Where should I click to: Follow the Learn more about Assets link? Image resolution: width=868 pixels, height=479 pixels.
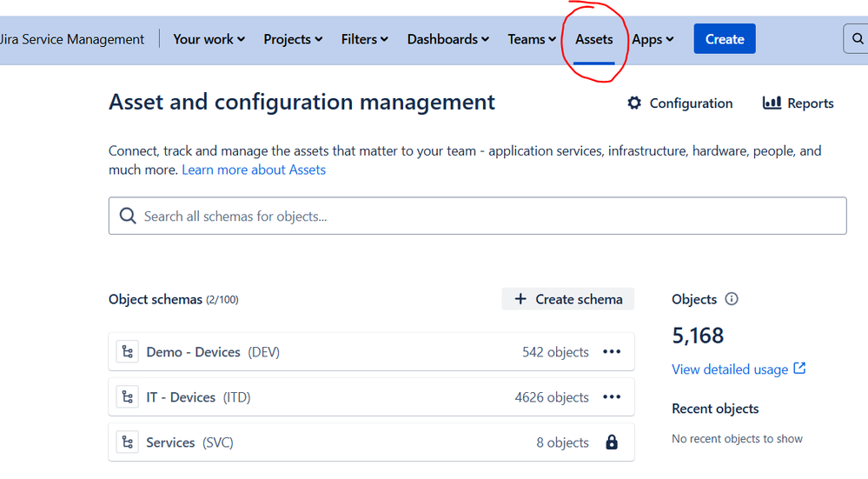point(254,170)
